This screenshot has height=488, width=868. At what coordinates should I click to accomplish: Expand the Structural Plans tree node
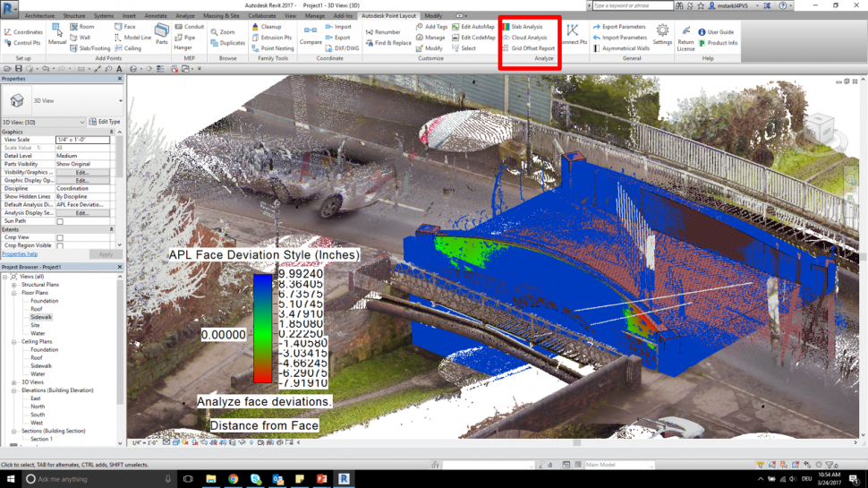pos(13,285)
